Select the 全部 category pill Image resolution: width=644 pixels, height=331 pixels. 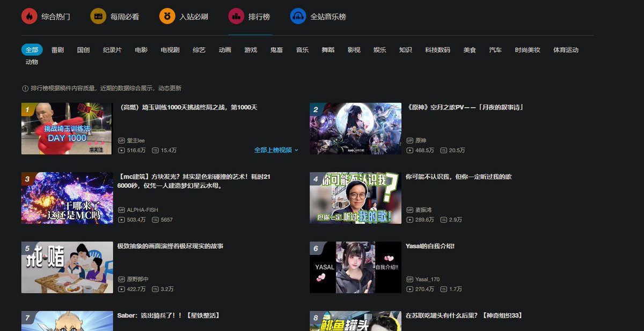(x=32, y=50)
